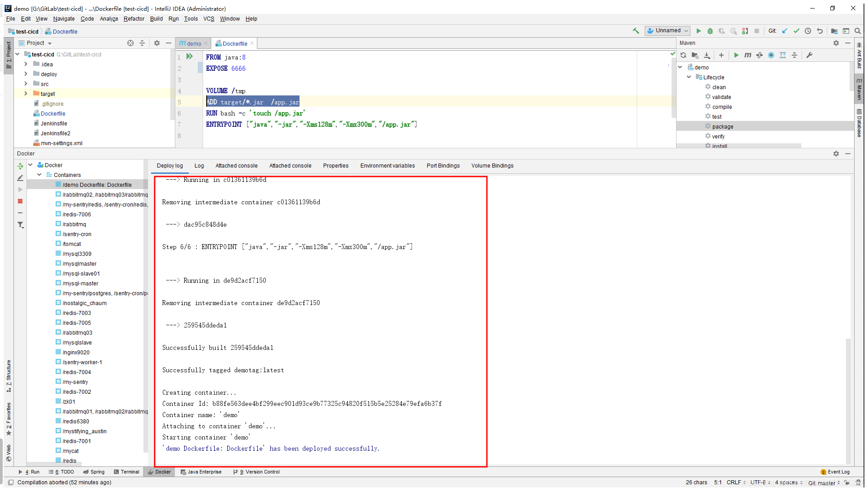Open the Volume Bindings tab
The height and width of the screenshot is (491, 868).
492,166
